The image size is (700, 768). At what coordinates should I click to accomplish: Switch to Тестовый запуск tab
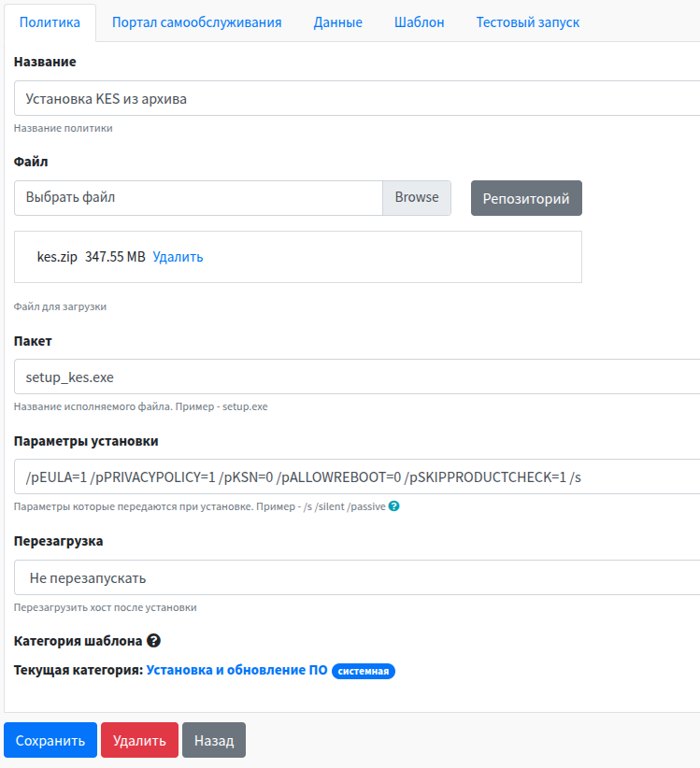[527, 22]
